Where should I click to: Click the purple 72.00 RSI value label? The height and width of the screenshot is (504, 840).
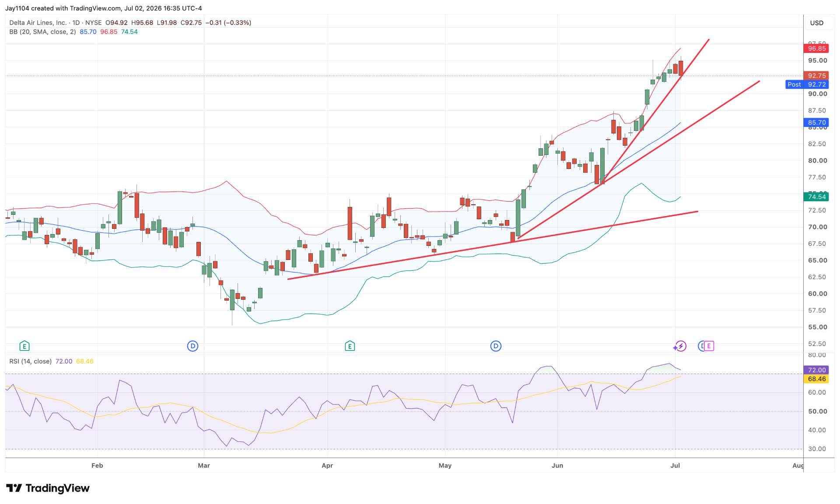[816, 370]
